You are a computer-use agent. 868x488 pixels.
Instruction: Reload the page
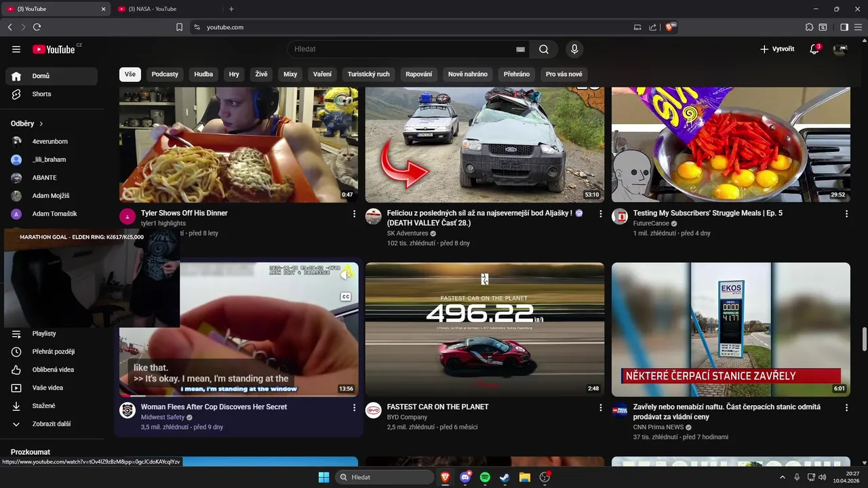[x=37, y=27]
